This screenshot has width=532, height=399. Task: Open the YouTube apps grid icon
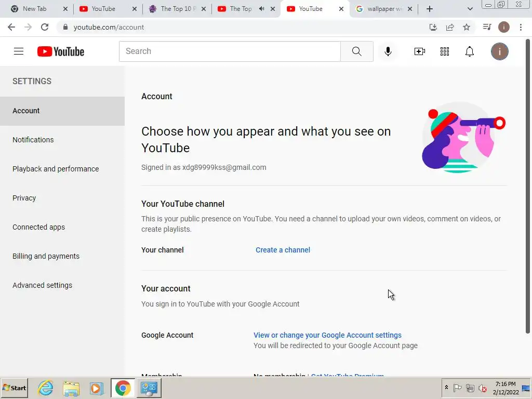pos(445,51)
